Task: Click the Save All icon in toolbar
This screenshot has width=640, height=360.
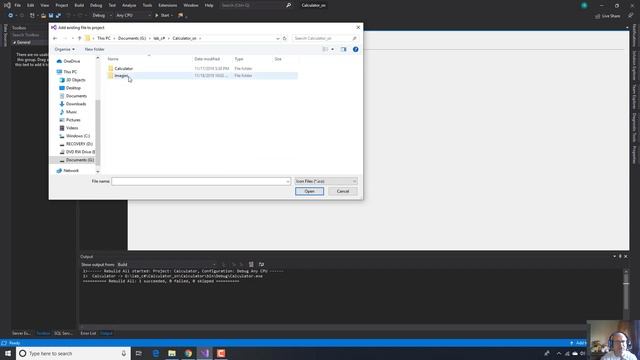Action: click(58, 16)
